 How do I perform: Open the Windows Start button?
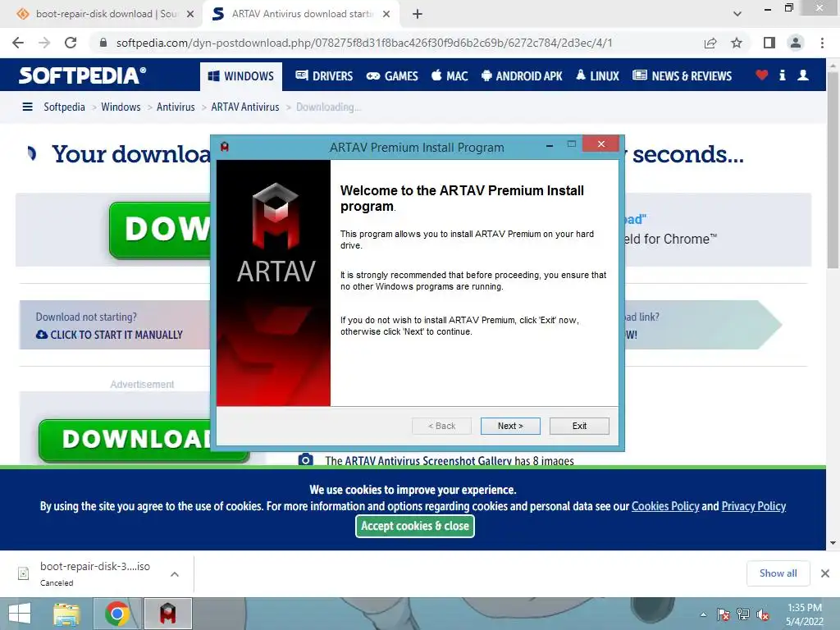[x=20, y=614]
